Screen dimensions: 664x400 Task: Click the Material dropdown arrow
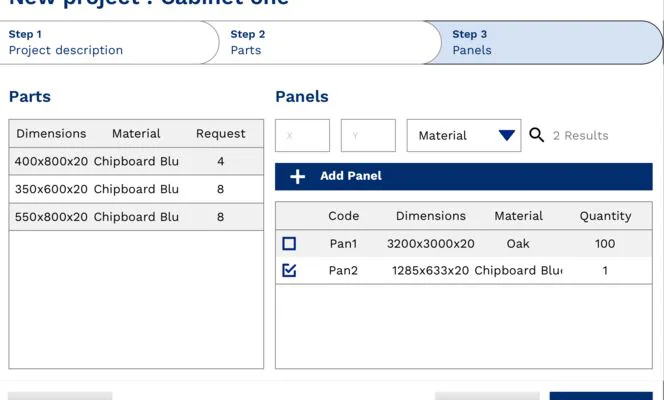(x=506, y=136)
